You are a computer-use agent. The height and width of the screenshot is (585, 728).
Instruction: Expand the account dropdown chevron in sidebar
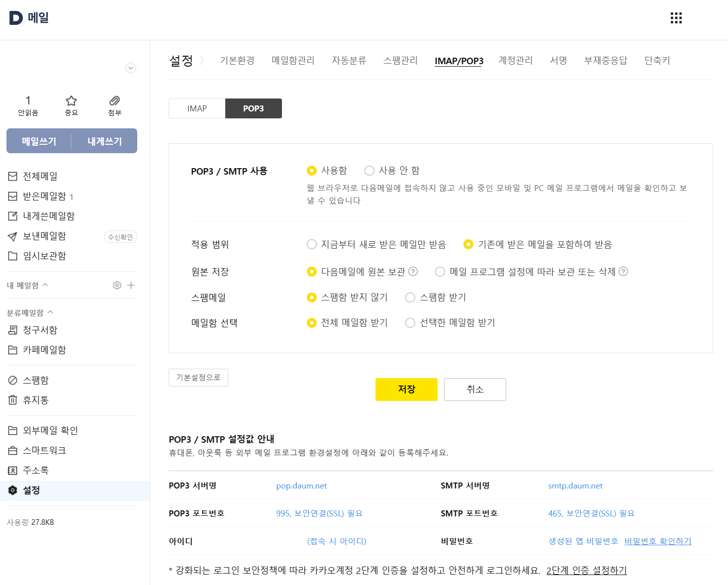point(131,68)
